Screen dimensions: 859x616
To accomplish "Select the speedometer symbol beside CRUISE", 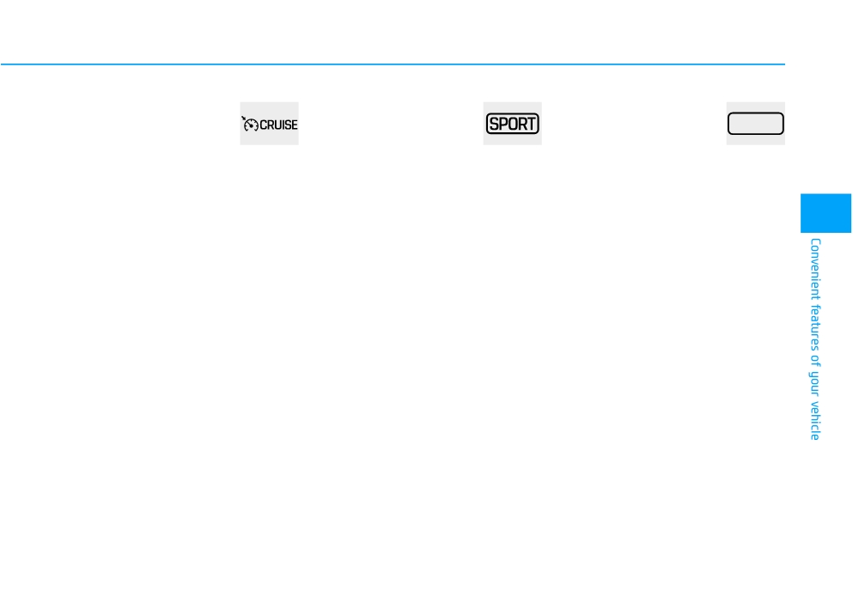I will tap(250, 125).
